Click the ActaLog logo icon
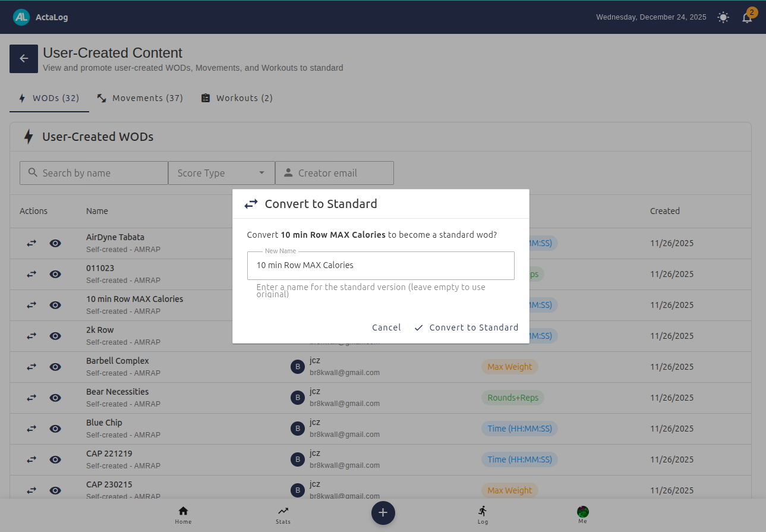766x532 pixels. click(x=21, y=17)
